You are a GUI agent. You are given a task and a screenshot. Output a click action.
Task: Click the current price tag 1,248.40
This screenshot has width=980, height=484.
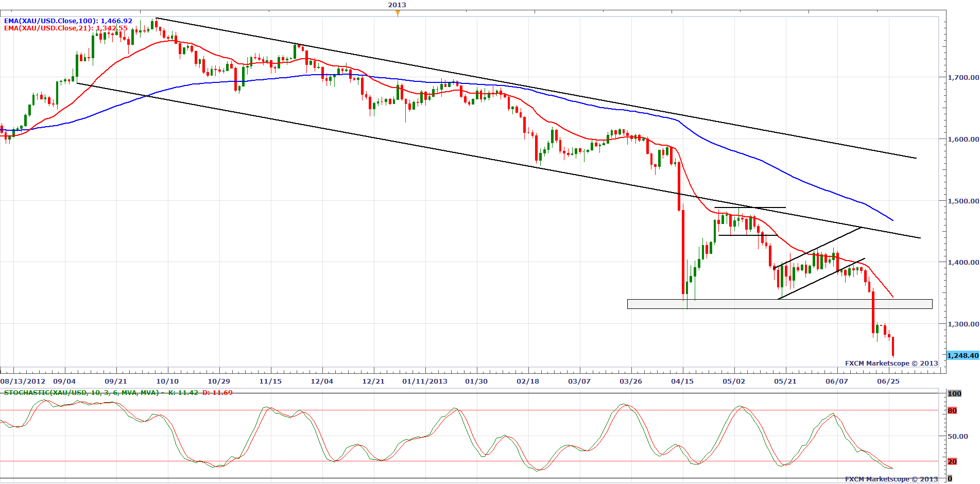tap(962, 356)
